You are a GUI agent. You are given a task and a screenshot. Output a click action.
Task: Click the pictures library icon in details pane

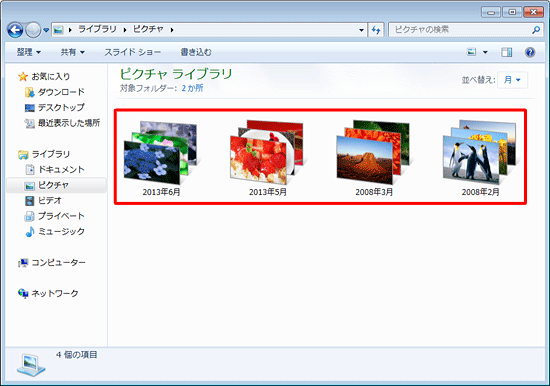point(31,365)
